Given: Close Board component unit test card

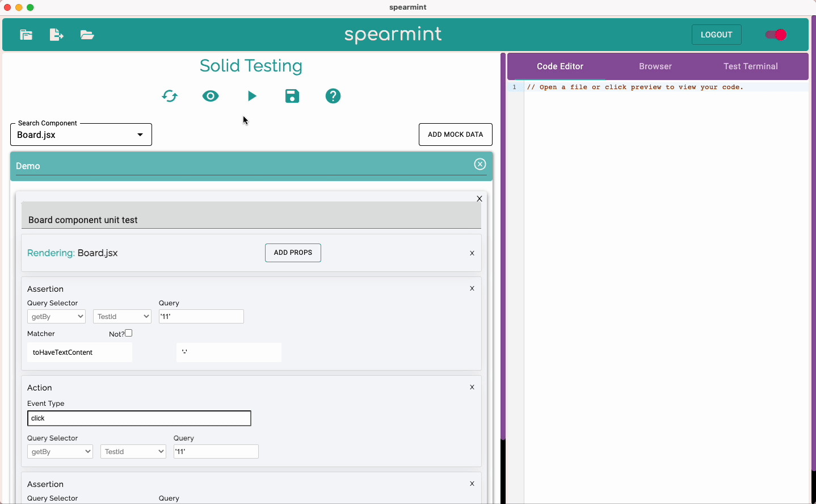Looking at the screenshot, I should point(479,199).
